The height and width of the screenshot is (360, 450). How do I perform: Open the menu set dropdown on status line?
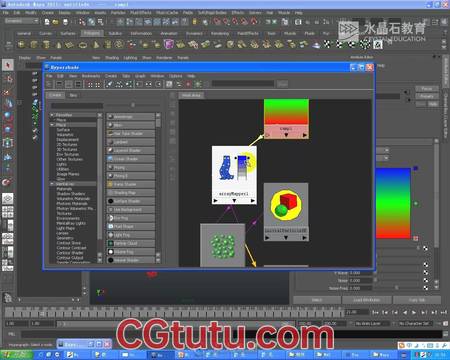(x=22, y=21)
